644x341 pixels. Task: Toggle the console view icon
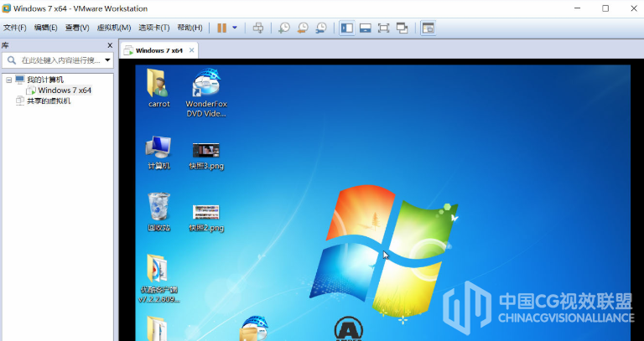(x=428, y=28)
